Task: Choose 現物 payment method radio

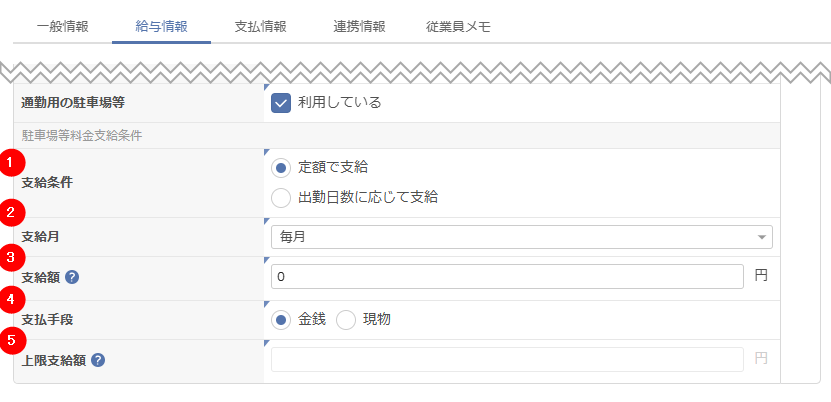Action: coord(346,320)
